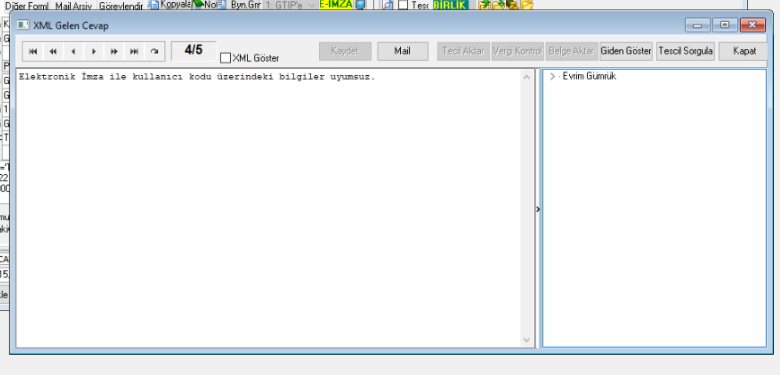Click the down arrow of message scrollbar

pos(527,340)
